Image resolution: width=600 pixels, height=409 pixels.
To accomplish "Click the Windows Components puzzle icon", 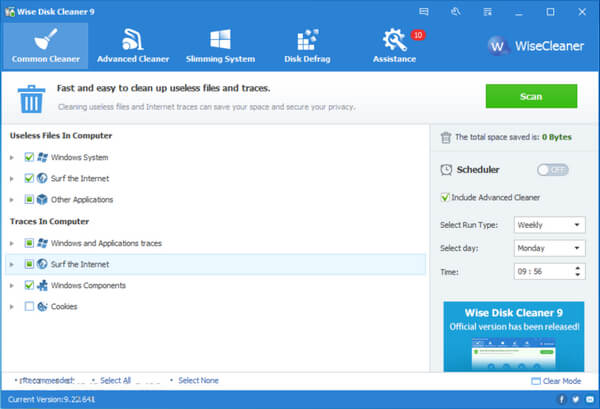I will pos(42,285).
